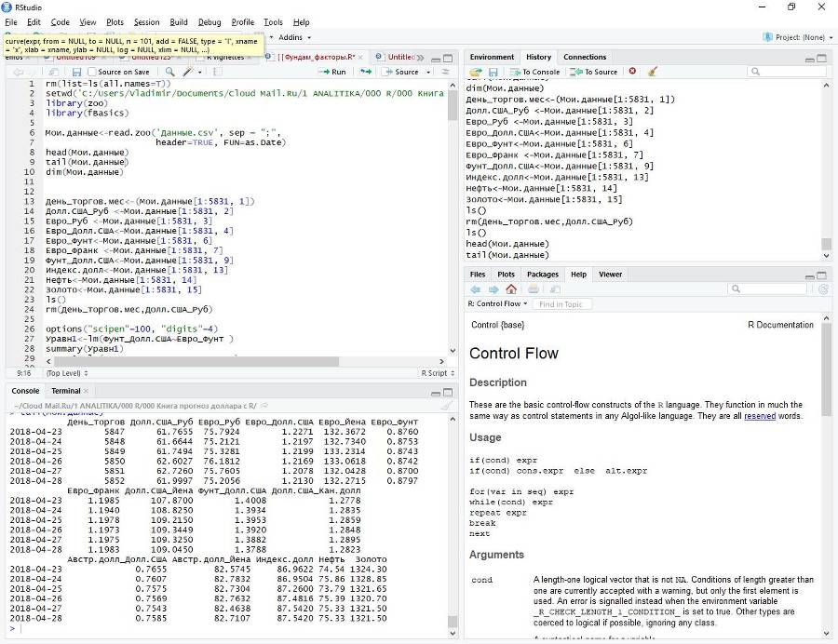Open R Script file type selector
The width and height of the screenshot is (838, 644).
click(x=438, y=373)
